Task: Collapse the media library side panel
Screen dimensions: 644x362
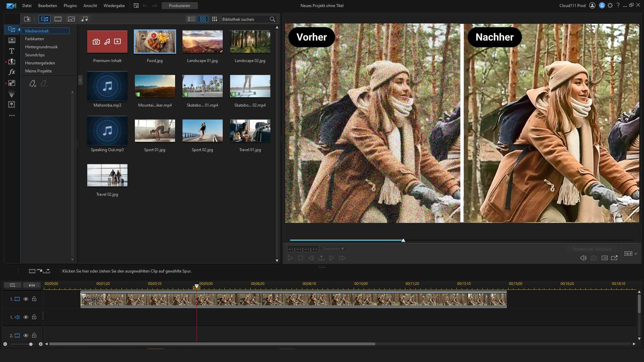Action: coord(80,80)
